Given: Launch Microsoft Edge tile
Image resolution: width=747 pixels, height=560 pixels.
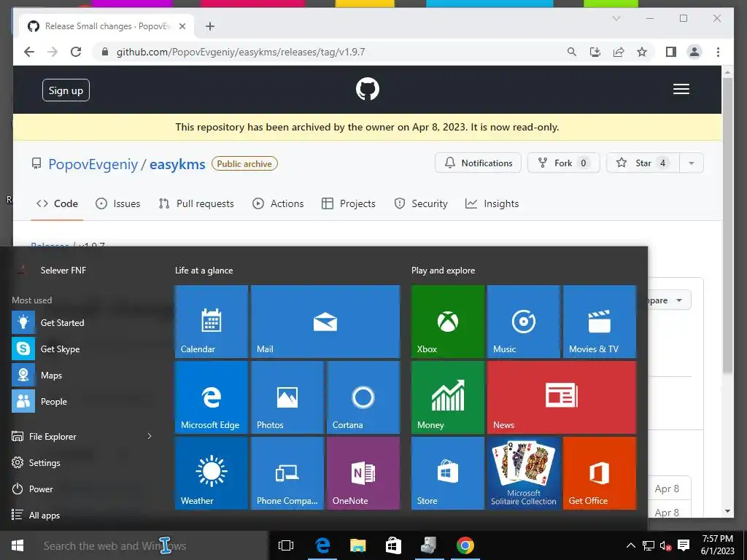Looking at the screenshot, I should coord(211,397).
